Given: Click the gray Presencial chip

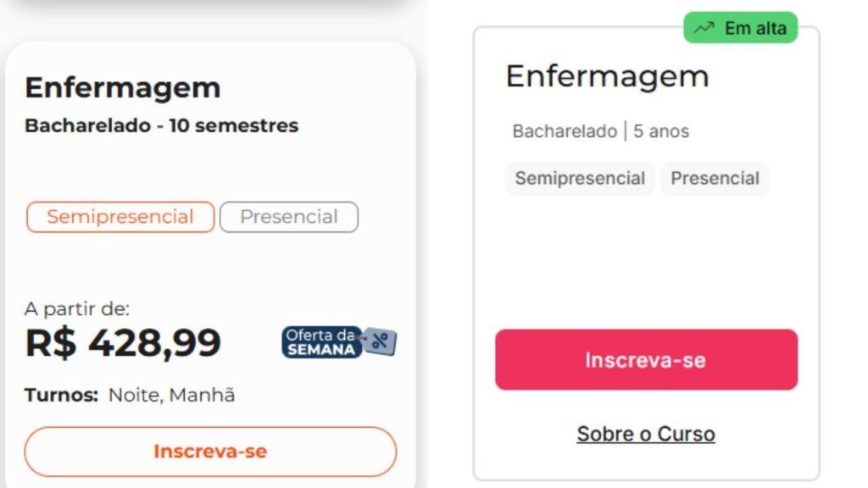Looking at the screenshot, I should pos(715,178).
